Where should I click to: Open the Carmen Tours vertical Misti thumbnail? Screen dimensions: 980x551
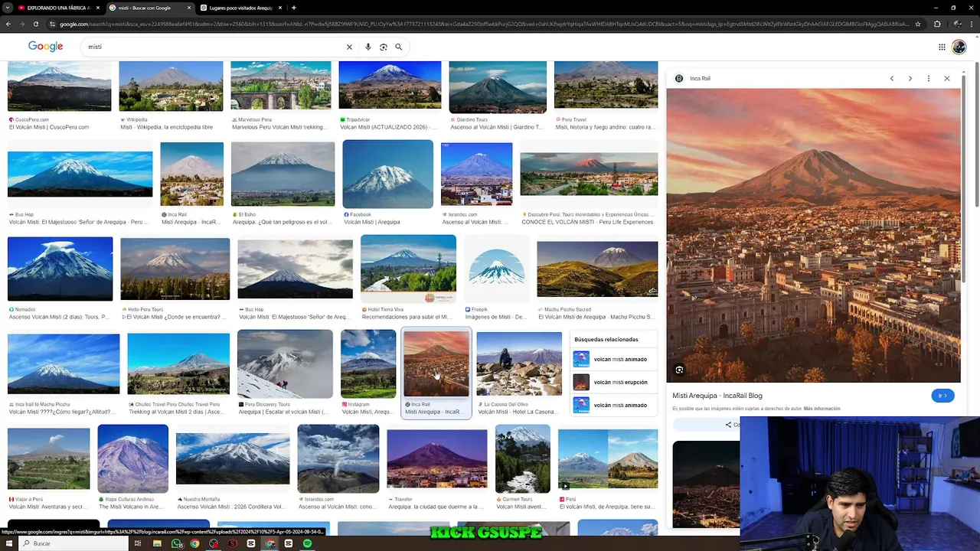(x=522, y=458)
